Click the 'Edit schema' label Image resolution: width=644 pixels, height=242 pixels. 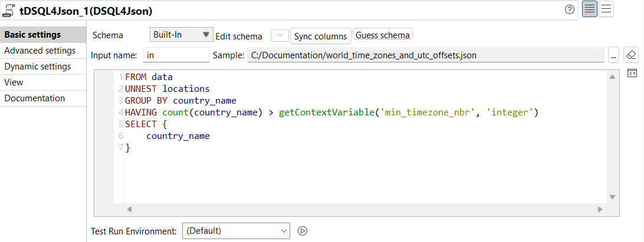pos(239,36)
